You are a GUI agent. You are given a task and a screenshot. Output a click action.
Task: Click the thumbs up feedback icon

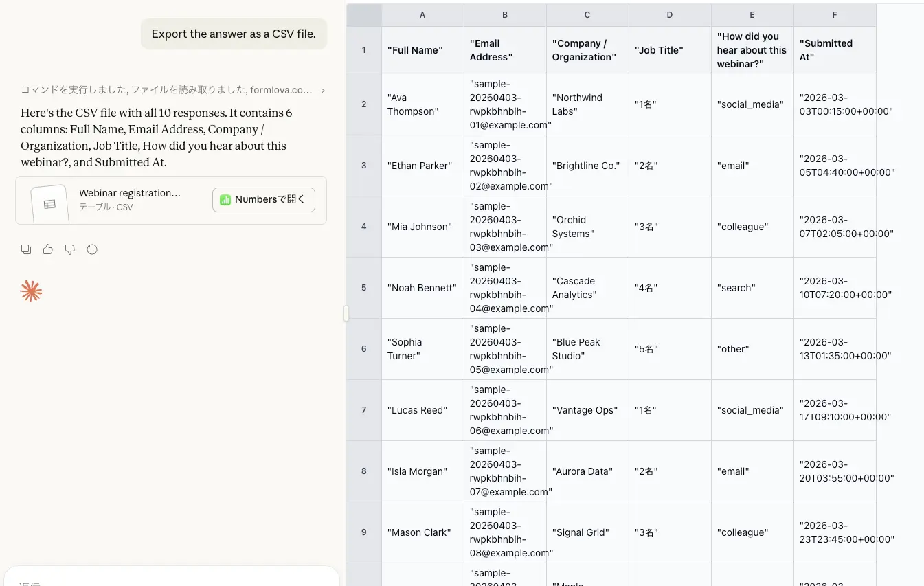pyautogui.click(x=48, y=249)
